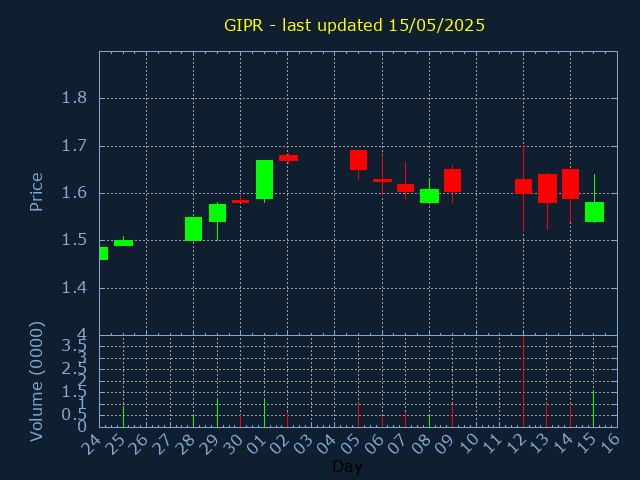Click the green candlestick for day 15
The image size is (640, 480).
(594, 212)
